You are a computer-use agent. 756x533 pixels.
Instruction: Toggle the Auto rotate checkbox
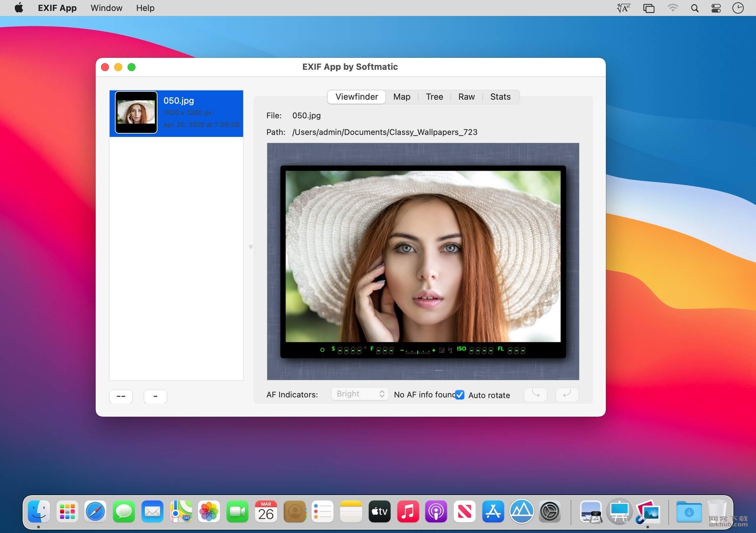(x=460, y=395)
